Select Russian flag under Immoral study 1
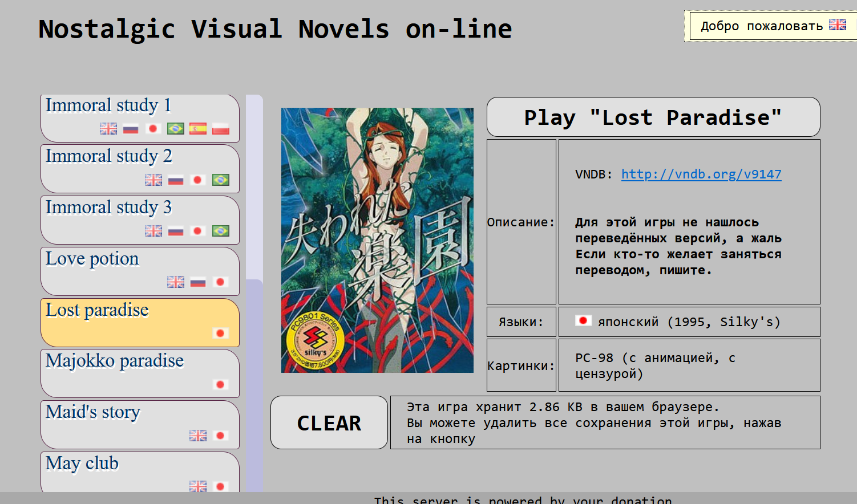Image resolution: width=857 pixels, height=504 pixels. pos(131,128)
